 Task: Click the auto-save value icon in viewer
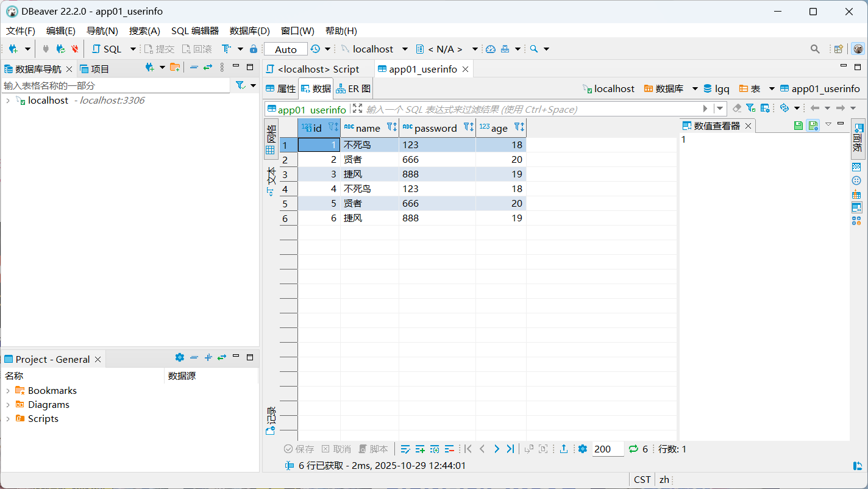pos(813,126)
